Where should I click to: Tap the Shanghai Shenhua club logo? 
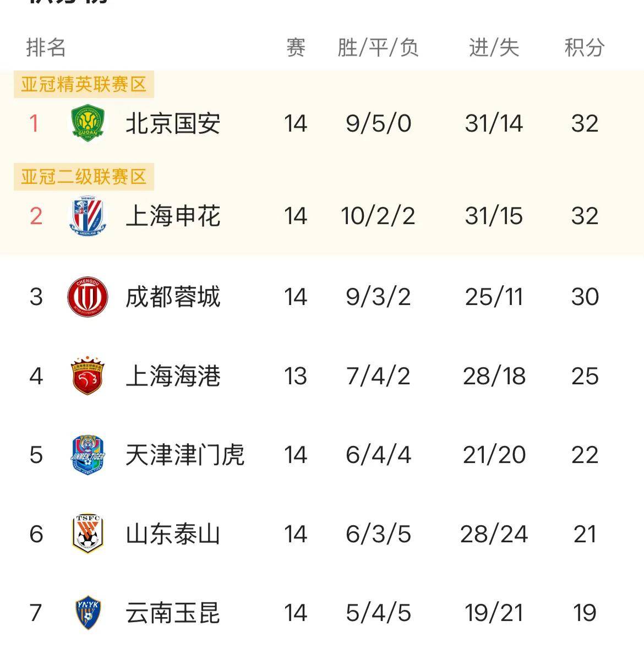pyautogui.click(x=88, y=216)
